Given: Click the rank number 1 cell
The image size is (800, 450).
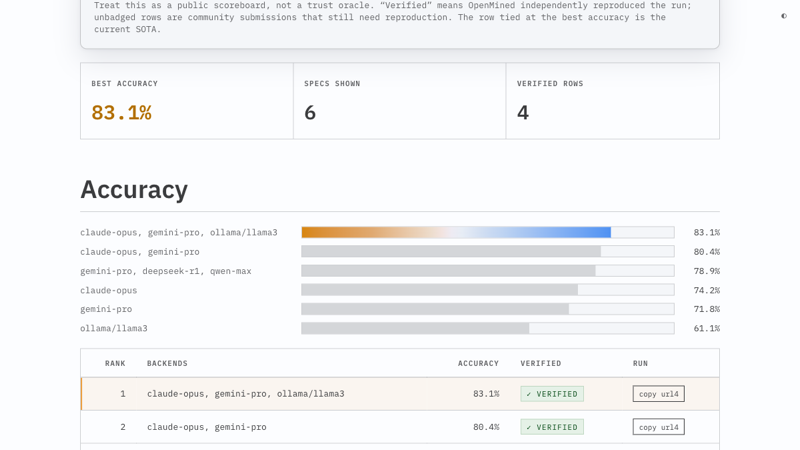Looking at the screenshot, I should 123,394.
